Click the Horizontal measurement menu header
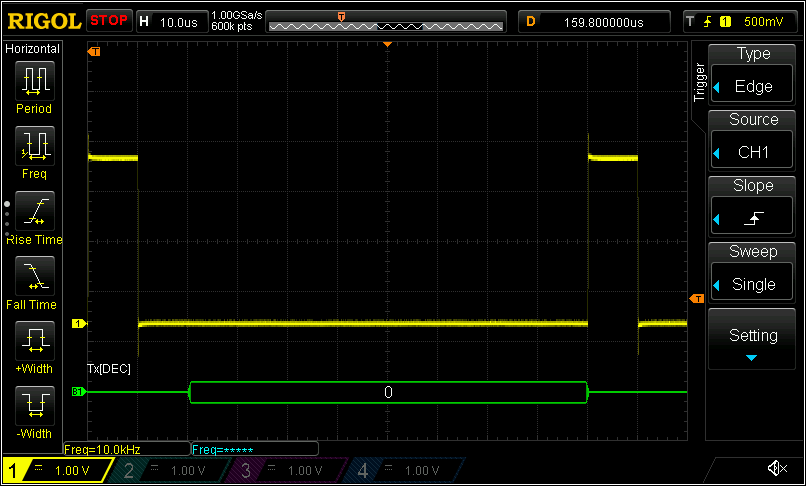 point(32,49)
